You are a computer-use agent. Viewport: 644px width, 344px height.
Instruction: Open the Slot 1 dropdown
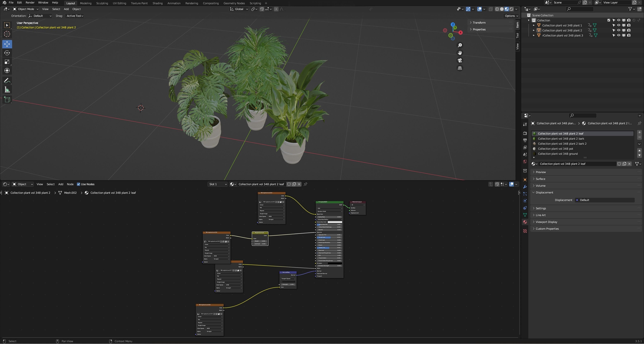click(x=217, y=184)
